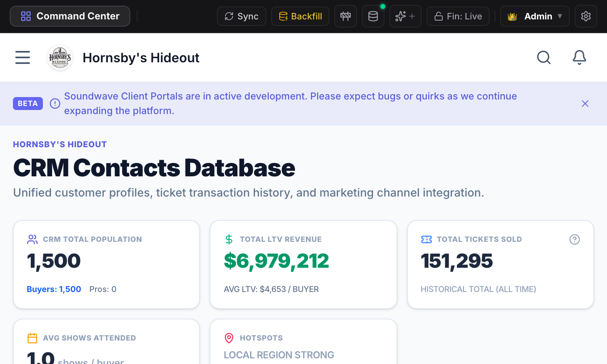The image size is (607, 364).
Task: Open the Admin role dropdown
Action: pyautogui.click(x=535, y=16)
